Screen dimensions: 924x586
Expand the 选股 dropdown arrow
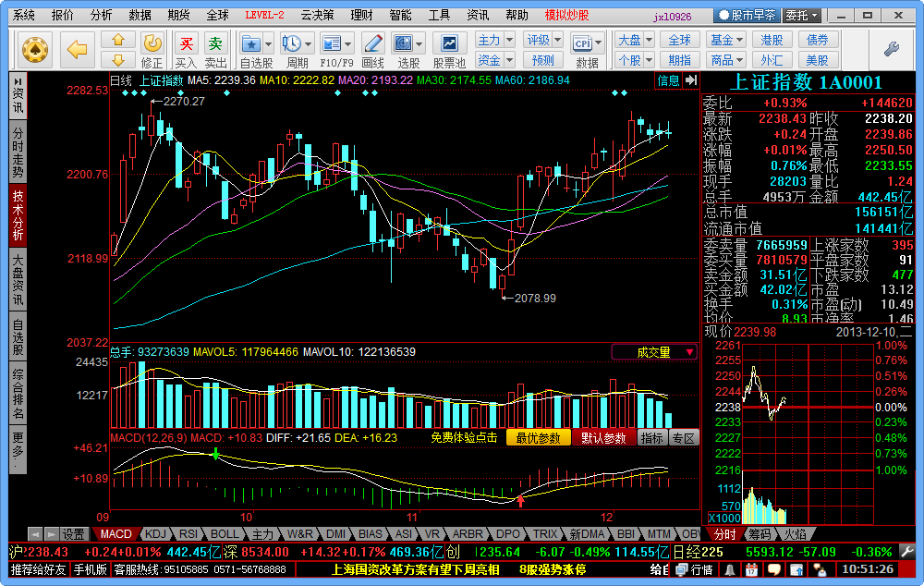[419, 44]
